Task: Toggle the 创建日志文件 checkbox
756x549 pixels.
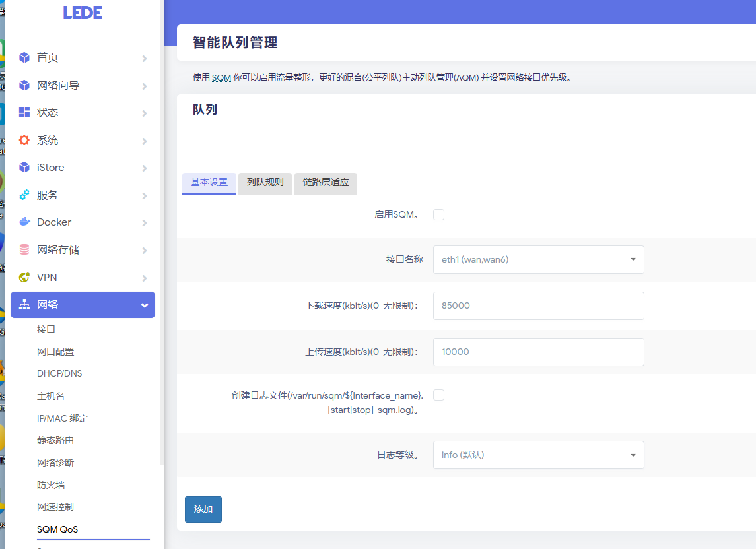Action: click(x=439, y=395)
